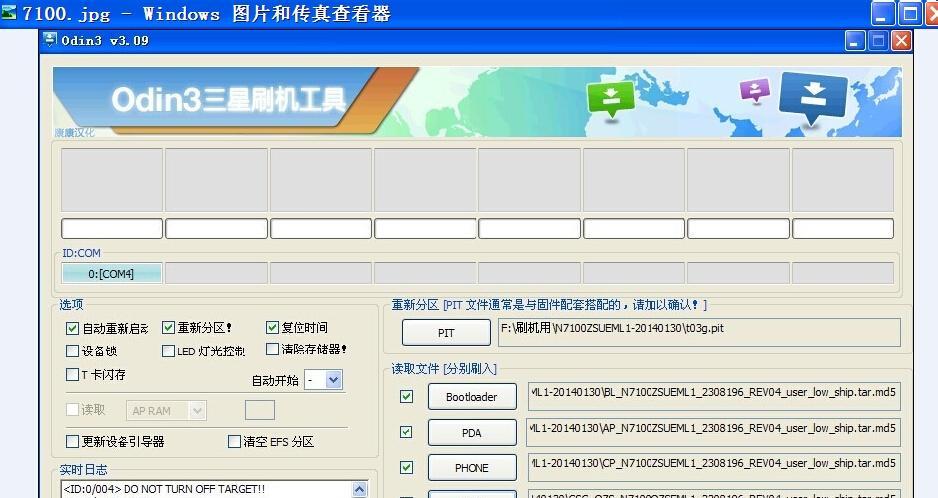Uncheck the checkbox next to Bootloader
Image resolution: width=938 pixels, height=498 pixels.
point(406,396)
